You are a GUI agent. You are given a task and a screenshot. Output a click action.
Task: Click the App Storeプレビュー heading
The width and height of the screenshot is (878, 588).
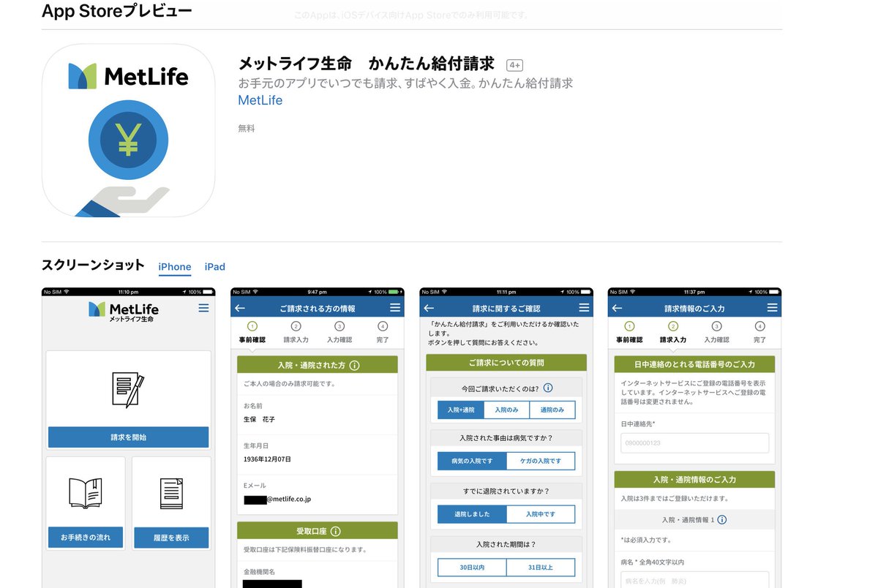(117, 11)
